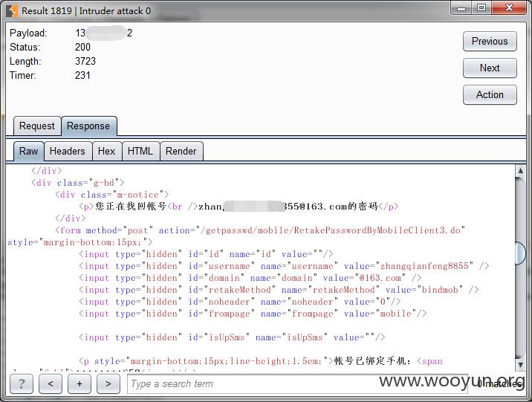Click the Next result button
Image resolution: width=532 pixels, height=402 pixels.
[490, 68]
